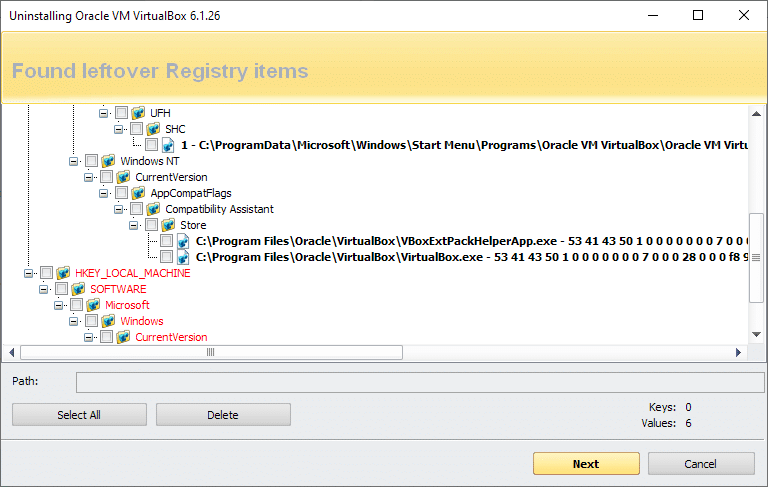
Task: Select the VBoxExtPackHelperApp.exe value text
Action: tap(472, 241)
